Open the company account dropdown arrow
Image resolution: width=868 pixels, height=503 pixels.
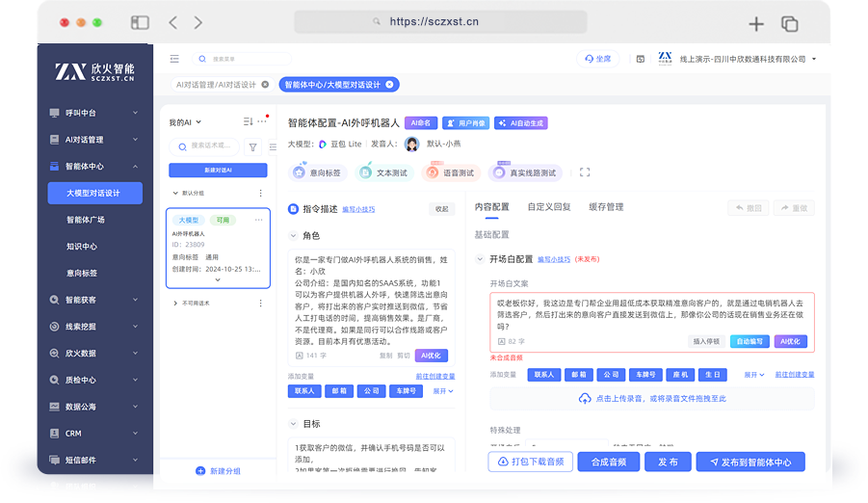[x=814, y=59]
